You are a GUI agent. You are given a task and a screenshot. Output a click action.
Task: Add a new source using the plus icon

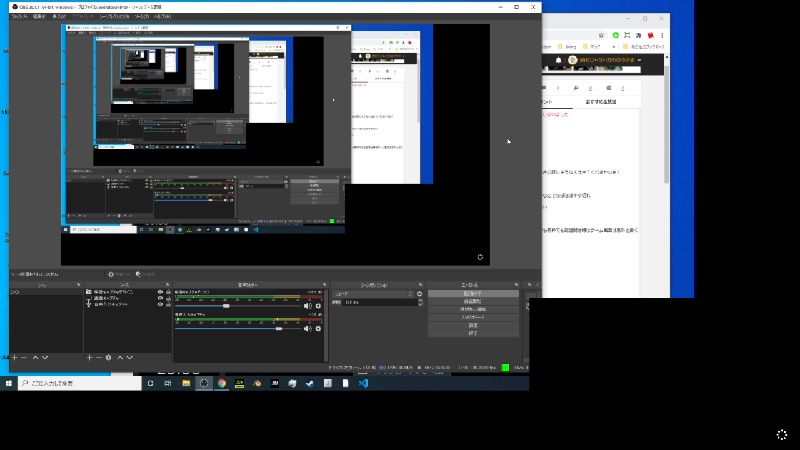[x=89, y=357]
